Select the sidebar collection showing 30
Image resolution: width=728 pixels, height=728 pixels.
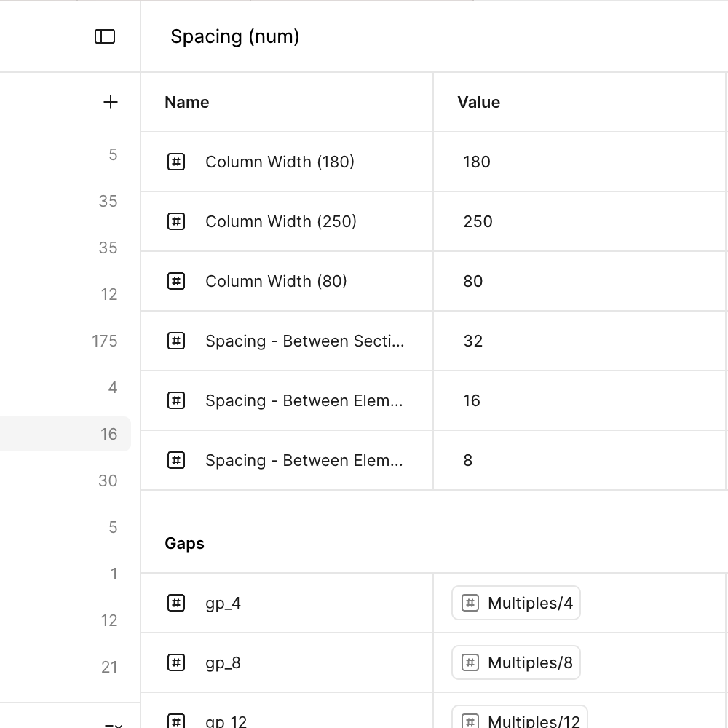(x=66, y=480)
